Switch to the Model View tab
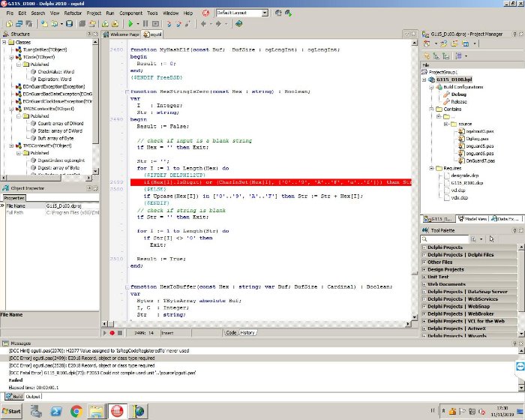The height and width of the screenshot is (420, 525). click(x=472, y=219)
